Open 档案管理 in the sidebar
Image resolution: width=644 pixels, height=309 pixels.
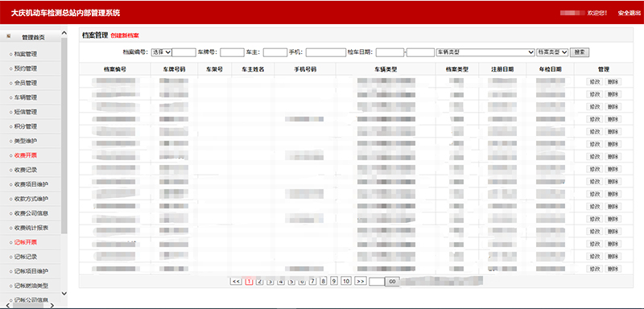click(x=26, y=54)
